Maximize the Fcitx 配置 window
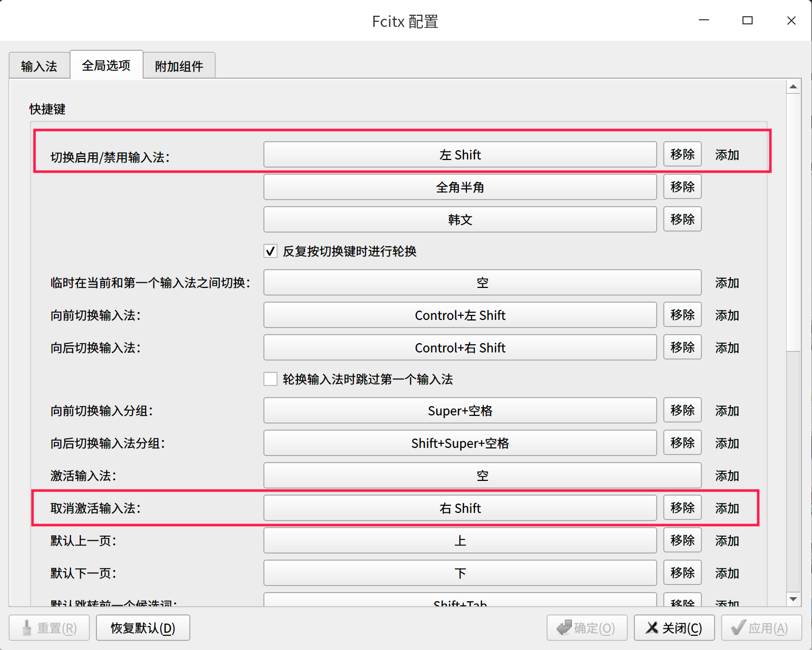 748,20
